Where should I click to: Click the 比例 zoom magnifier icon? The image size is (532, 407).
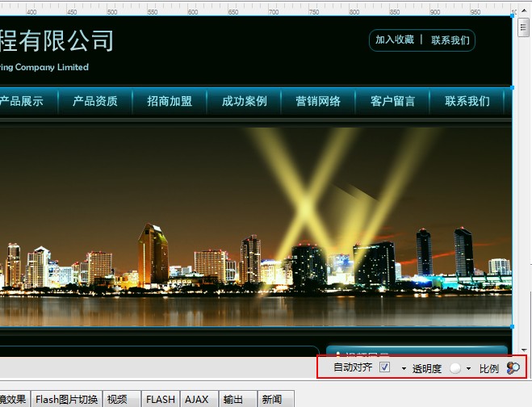[x=513, y=367]
